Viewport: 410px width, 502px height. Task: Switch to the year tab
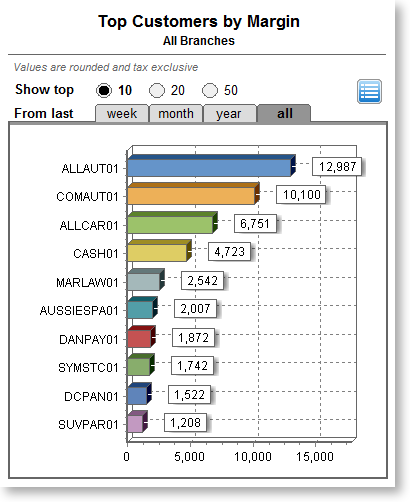tap(230, 113)
